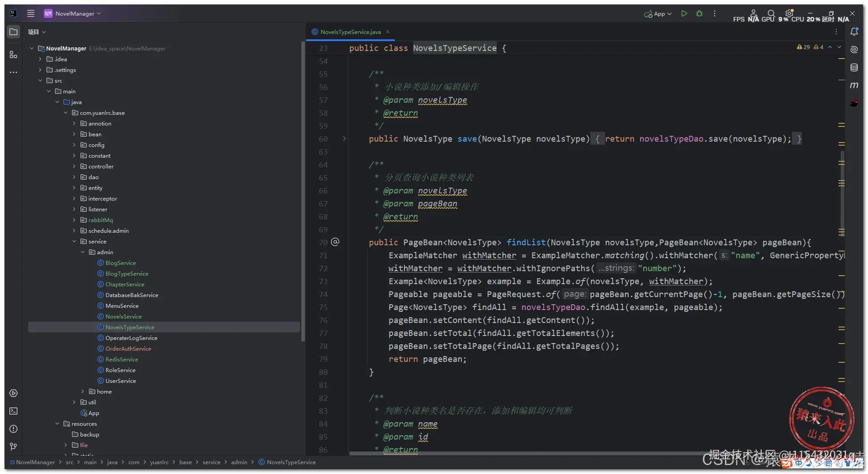
Task: Toggle the Project tool window
Action: coord(13,32)
